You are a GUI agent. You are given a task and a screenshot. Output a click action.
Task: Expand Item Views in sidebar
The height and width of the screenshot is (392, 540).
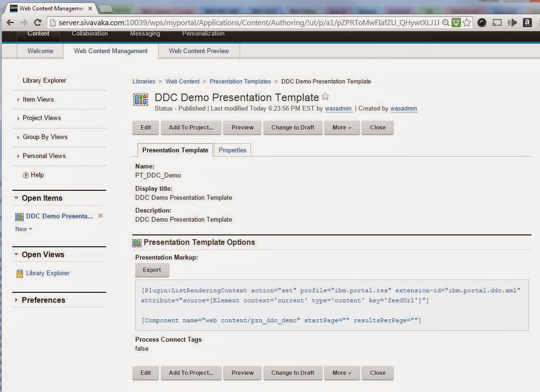click(x=18, y=100)
